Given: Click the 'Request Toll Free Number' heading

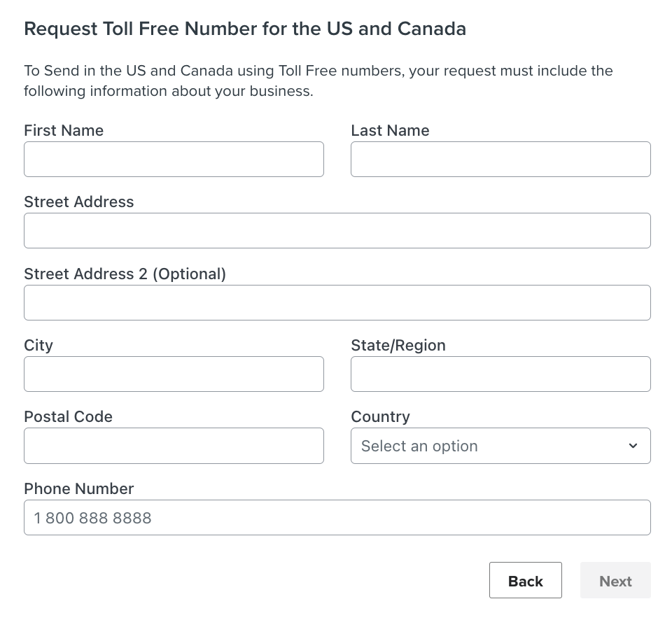Looking at the screenshot, I should (x=244, y=29).
